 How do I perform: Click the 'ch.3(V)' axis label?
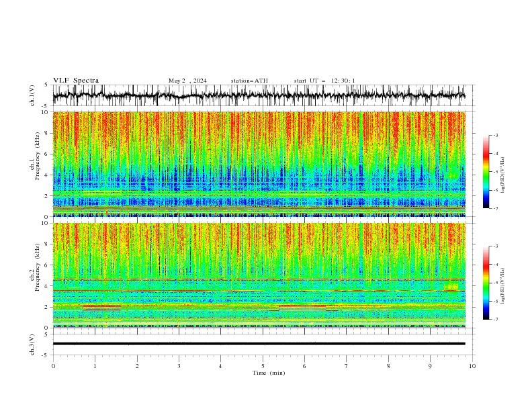(32, 345)
